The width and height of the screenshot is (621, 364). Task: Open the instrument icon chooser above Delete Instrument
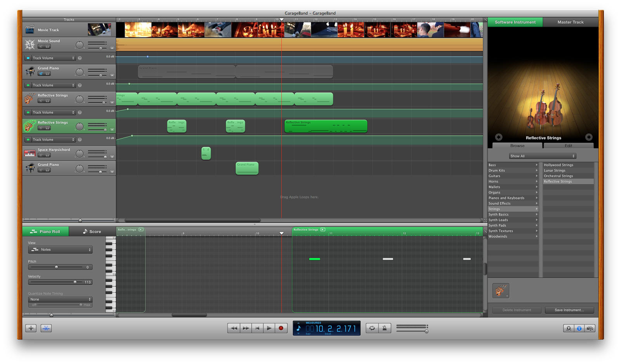(501, 291)
